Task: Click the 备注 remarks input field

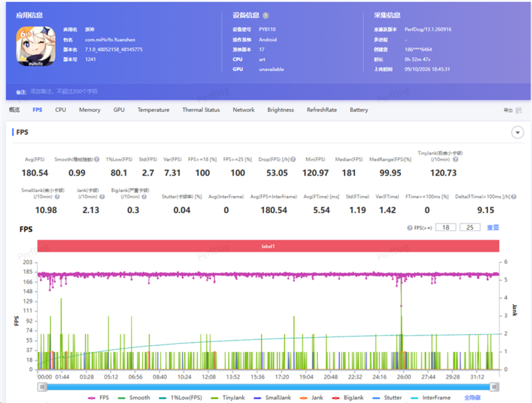Action: pyautogui.click(x=64, y=92)
